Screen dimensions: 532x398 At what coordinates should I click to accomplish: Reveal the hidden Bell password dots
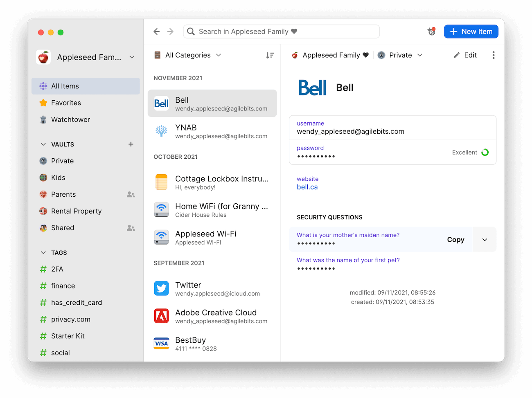[316, 156]
